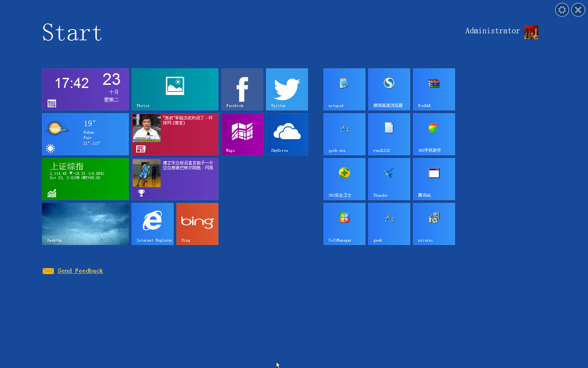Open the WinRAR tile
588x368 pixels.
(x=434, y=89)
